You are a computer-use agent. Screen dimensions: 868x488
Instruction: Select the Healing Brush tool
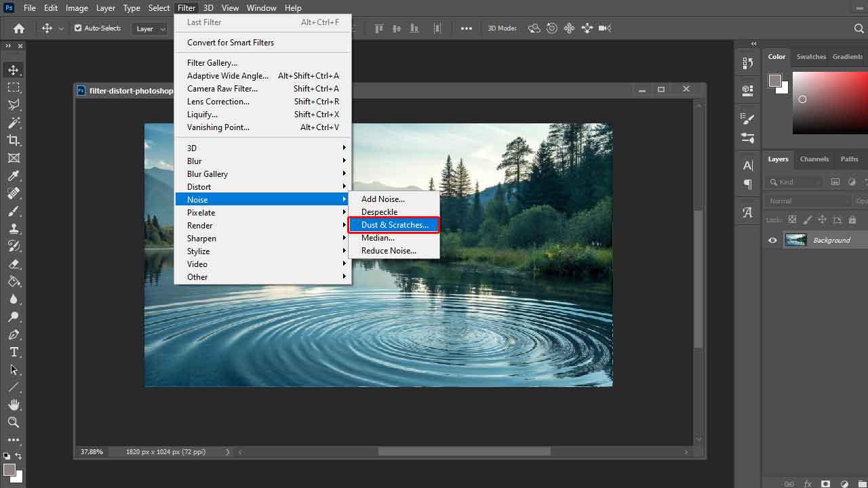(x=13, y=193)
